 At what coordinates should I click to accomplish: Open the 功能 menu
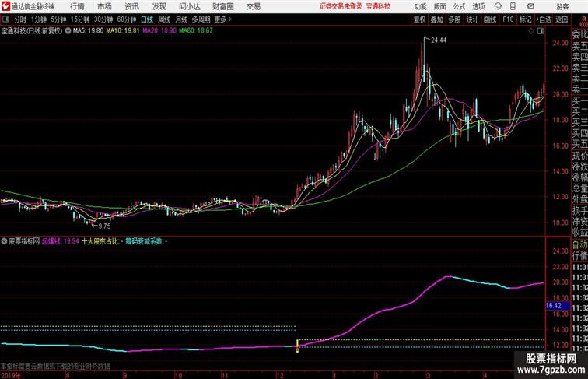pyautogui.click(x=420, y=6)
